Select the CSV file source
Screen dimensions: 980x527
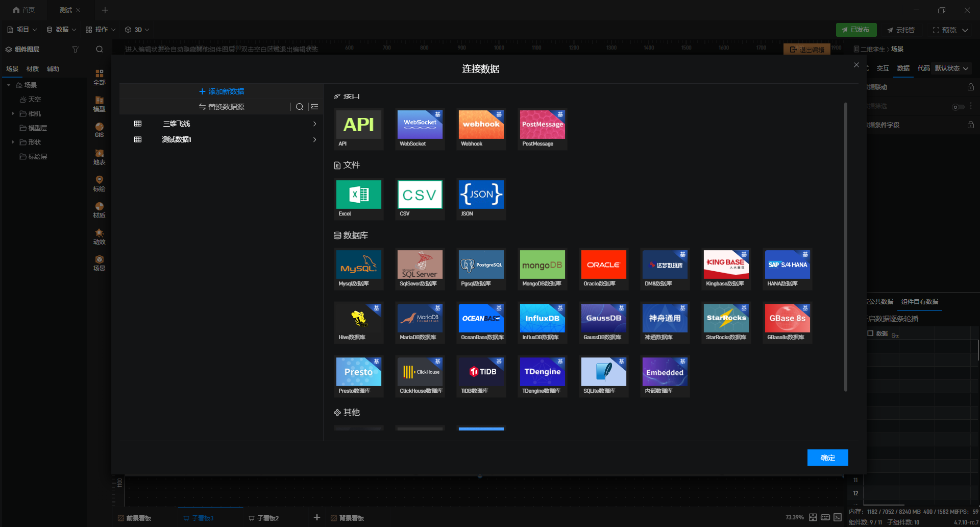click(420, 199)
